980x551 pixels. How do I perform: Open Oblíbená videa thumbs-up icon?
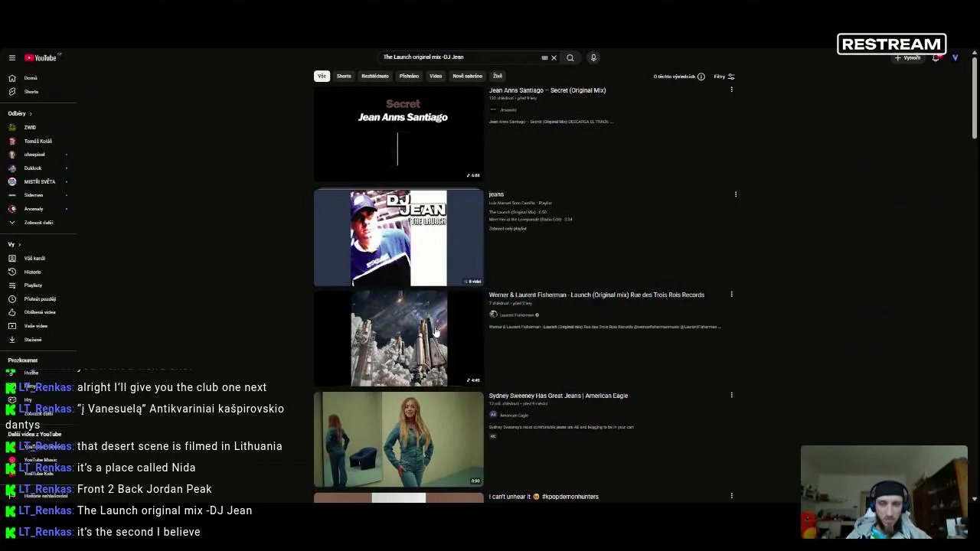11,312
